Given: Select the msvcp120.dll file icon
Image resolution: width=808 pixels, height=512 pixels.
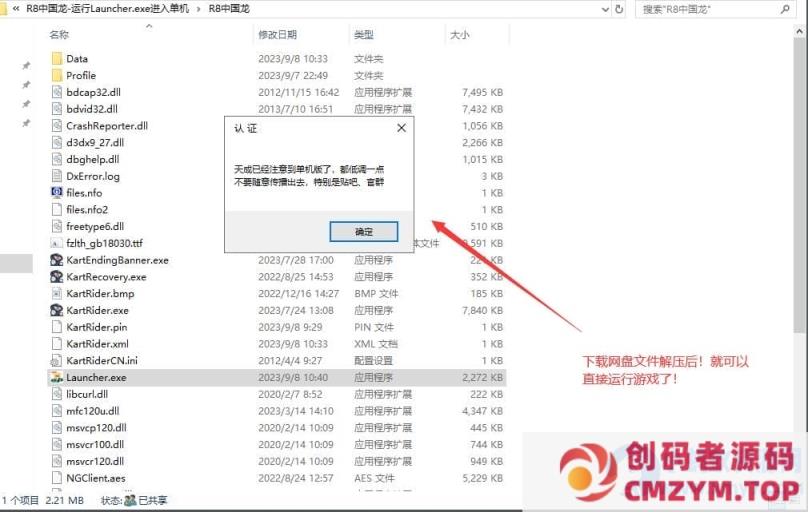Looking at the screenshot, I should pos(57,428).
